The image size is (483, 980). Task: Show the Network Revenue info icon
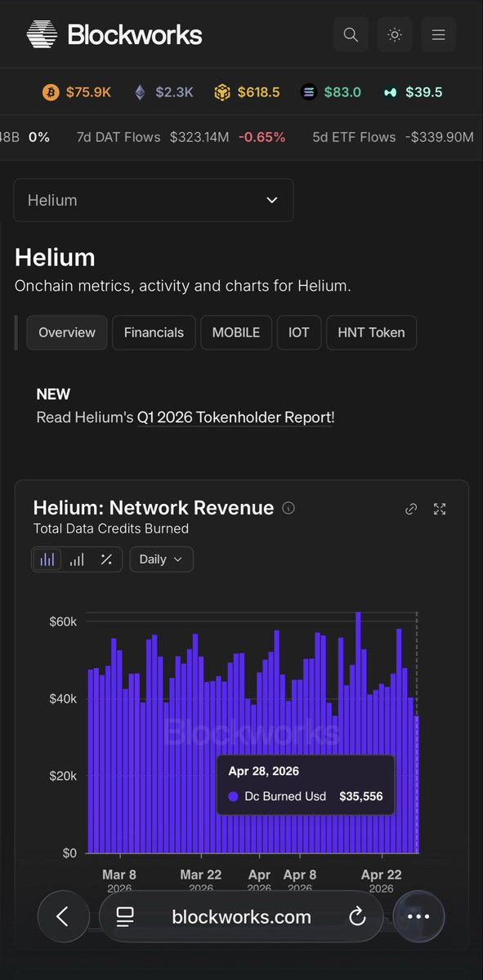coord(288,508)
